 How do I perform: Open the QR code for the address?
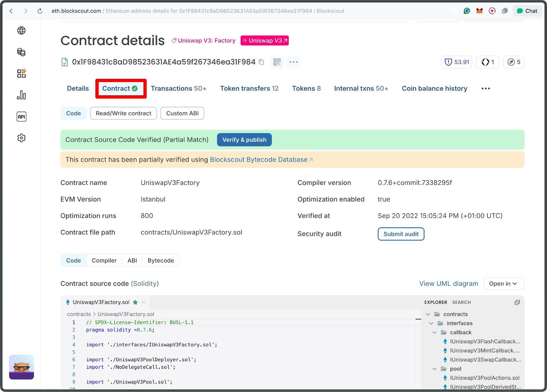(277, 62)
